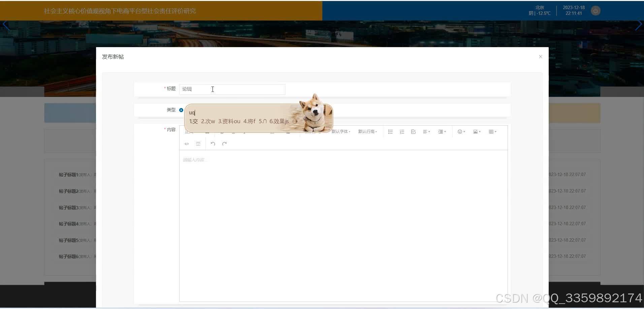Show next page of IME candidates
Viewport: 644px width, 309px height.
pyautogui.click(x=296, y=121)
